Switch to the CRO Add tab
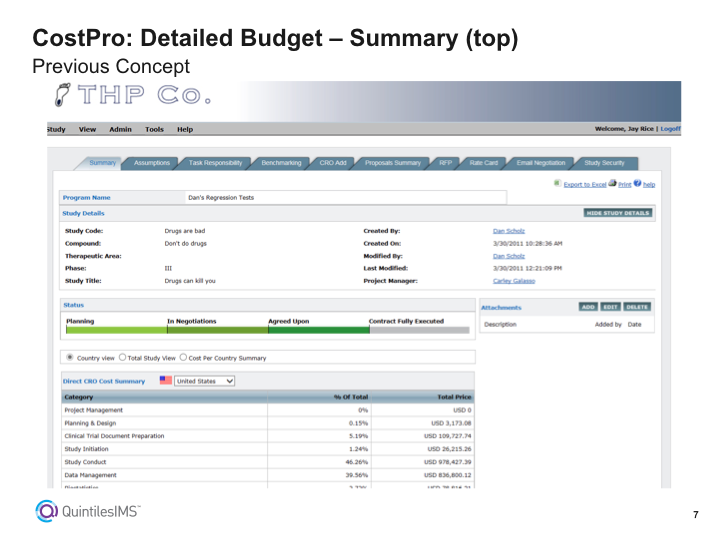Image resolution: width=720 pixels, height=540 pixels. [333, 163]
